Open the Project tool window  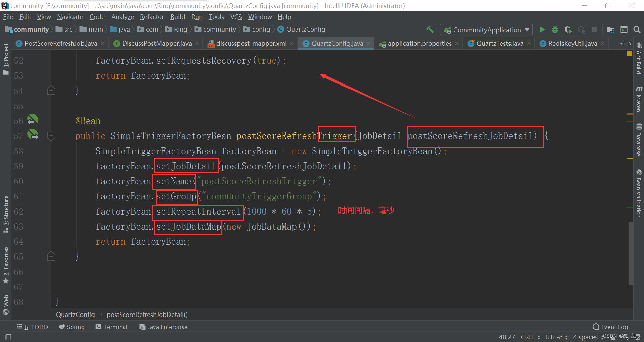[x=6, y=59]
